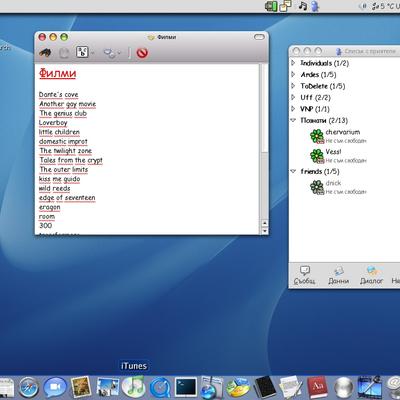Click the scroll down arrow in Филми window
This screenshot has height=400, width=400.
point(265,230)
